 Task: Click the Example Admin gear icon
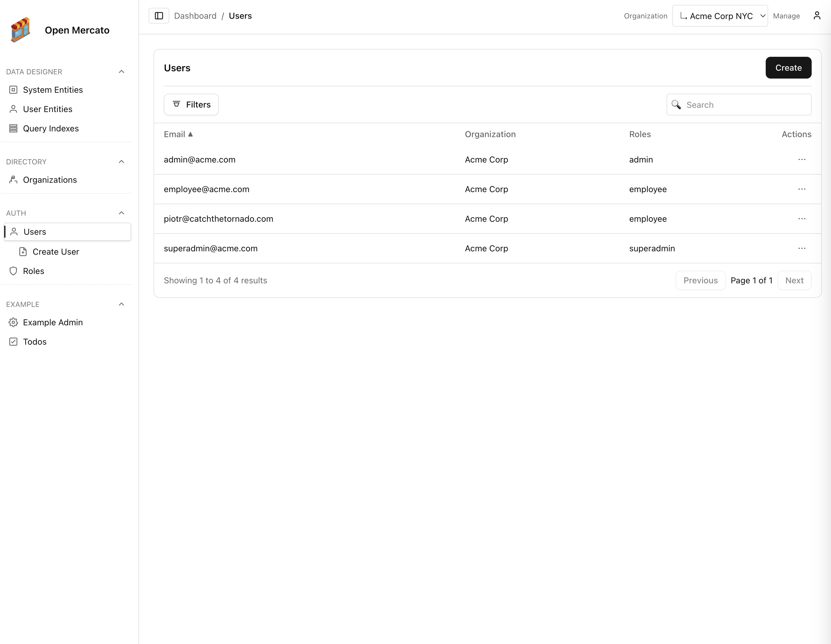(13, 322)
